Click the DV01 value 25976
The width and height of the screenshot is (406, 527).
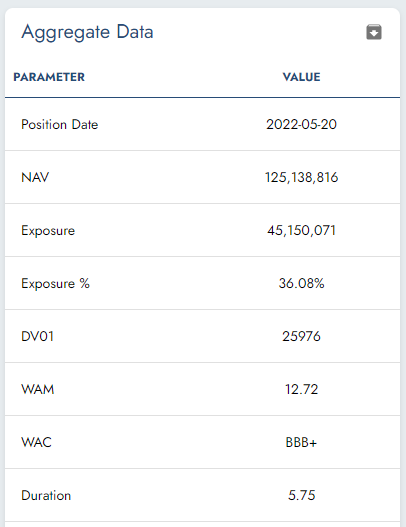301,336
